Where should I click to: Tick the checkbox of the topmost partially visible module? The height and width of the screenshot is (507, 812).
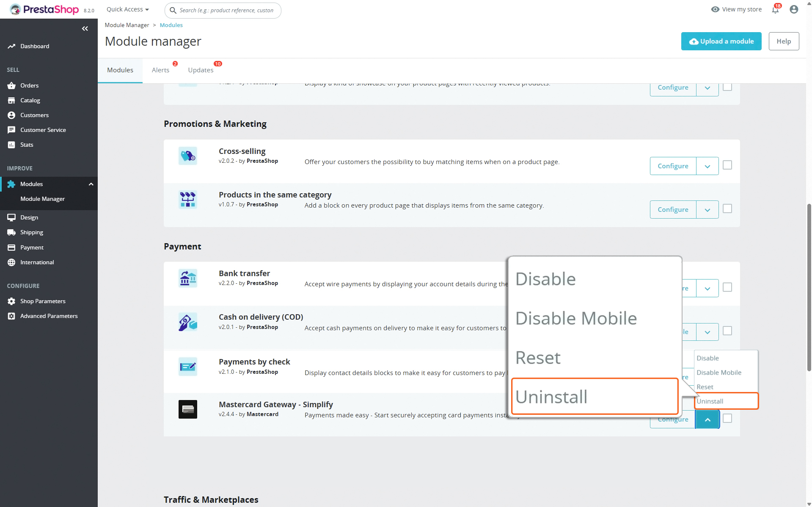tap(727, 87)
